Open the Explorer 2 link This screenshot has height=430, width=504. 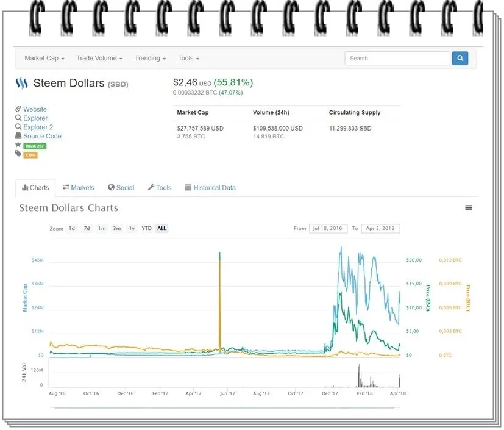(x=38, y=127)
